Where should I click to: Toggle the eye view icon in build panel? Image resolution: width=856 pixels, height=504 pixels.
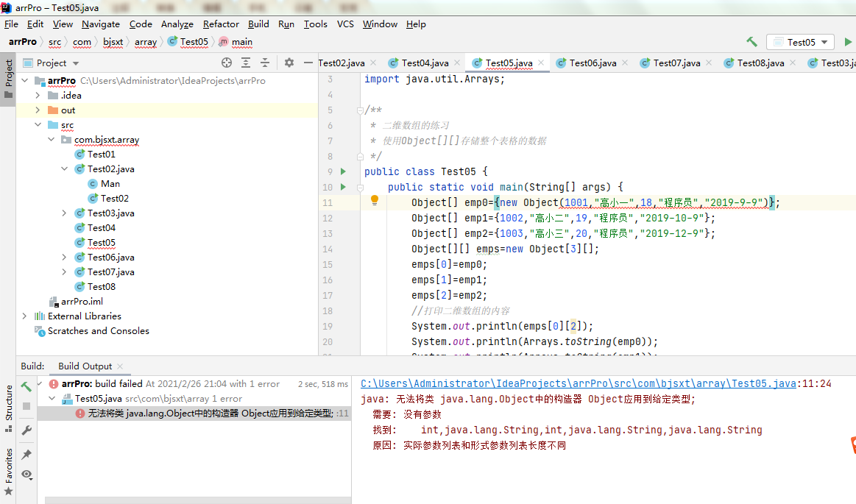click(x=26, y=475)
